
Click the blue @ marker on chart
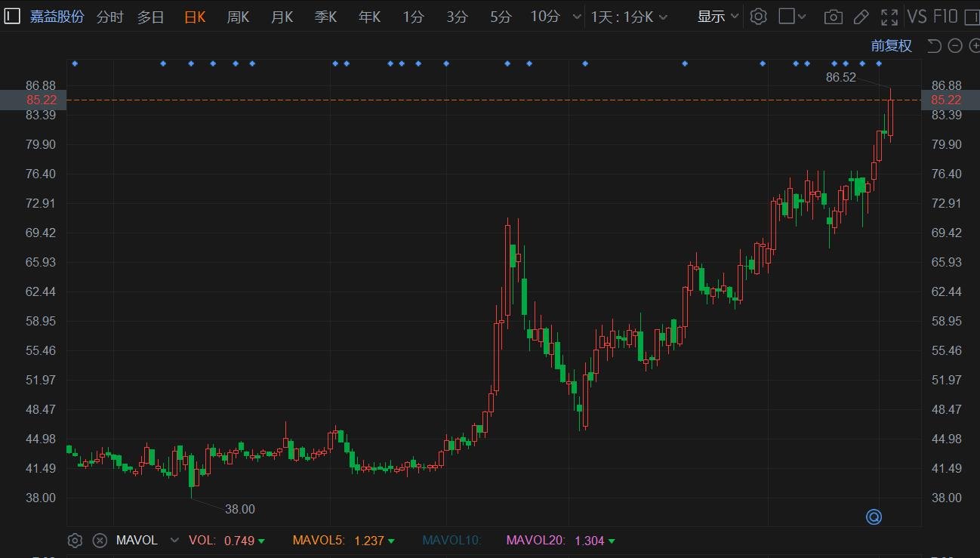tap(874, 517)
